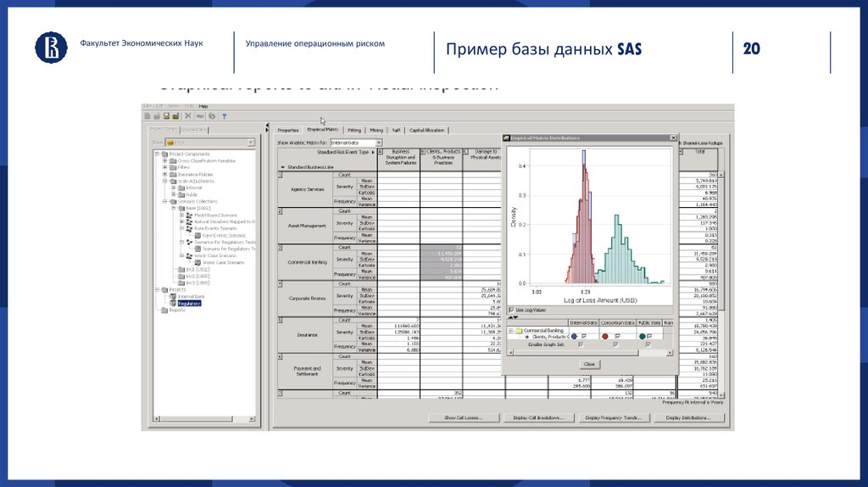Click the Standard Business Line arrow
868x487 pixels.
282,167
